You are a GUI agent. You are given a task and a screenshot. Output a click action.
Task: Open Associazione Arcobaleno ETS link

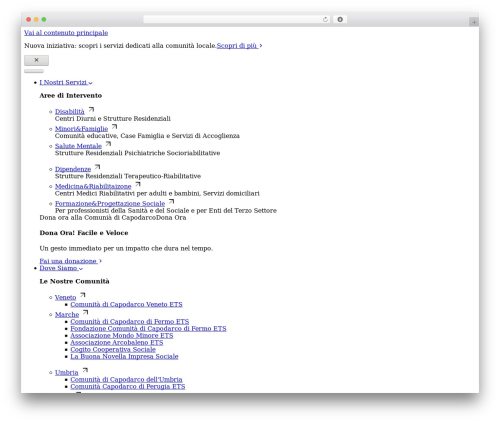click(117, 343)
